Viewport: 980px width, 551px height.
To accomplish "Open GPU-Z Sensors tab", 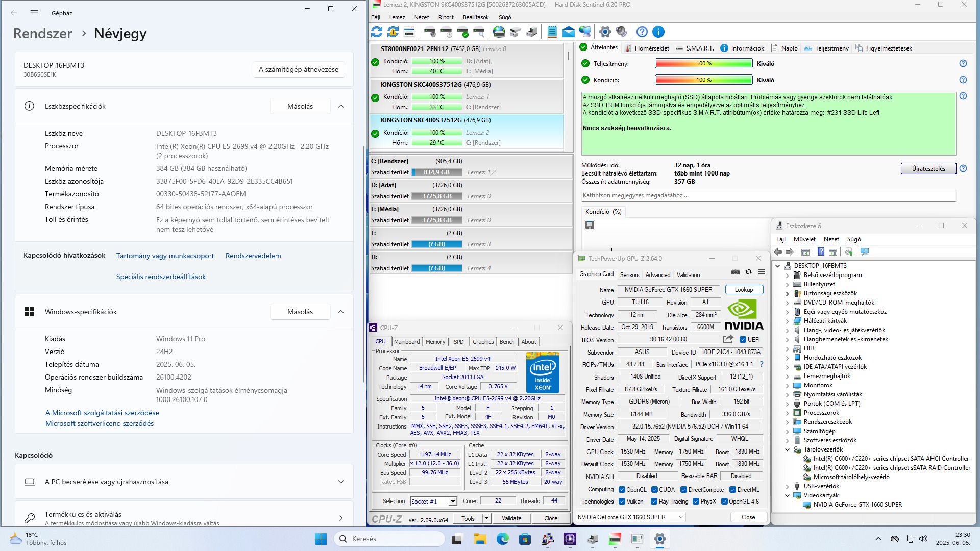I will pyautogui.click(x=629, y=274).
